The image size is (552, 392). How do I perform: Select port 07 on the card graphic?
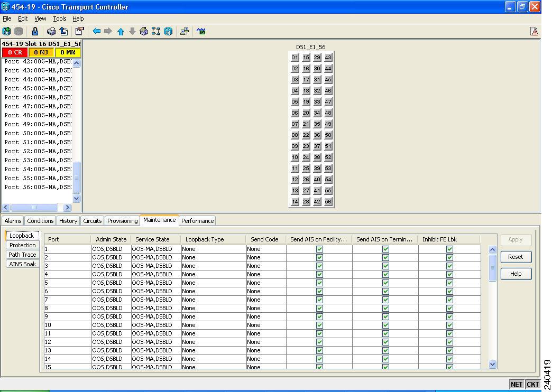pyautogui.click(x=295, y=124)
